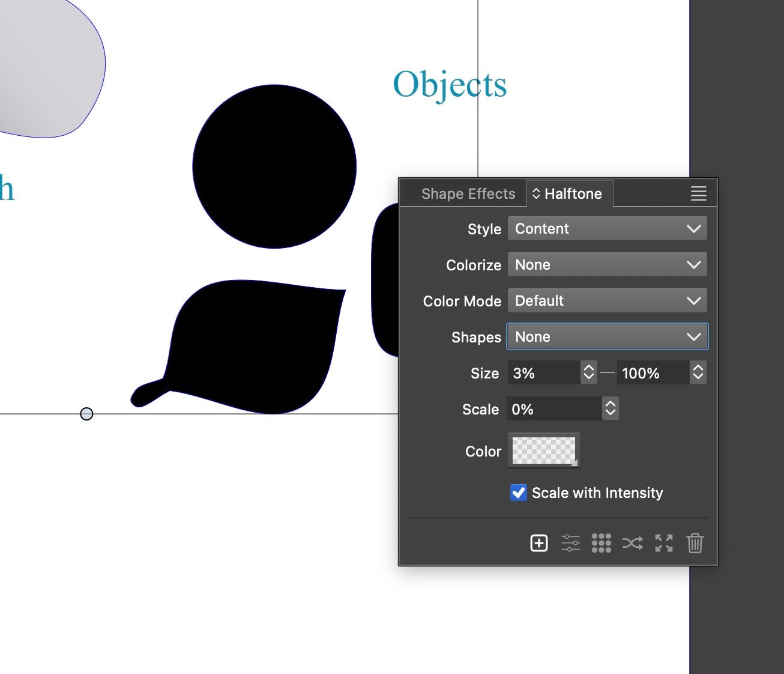Open the Style dropdown showing Content
This screenshot has height=674, width=784.
(607, 229)
